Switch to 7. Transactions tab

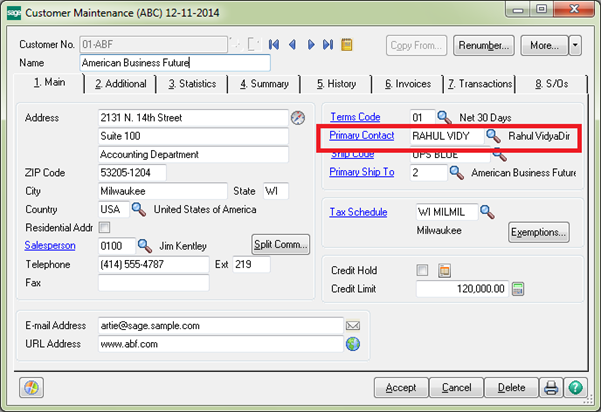(479, 84)
